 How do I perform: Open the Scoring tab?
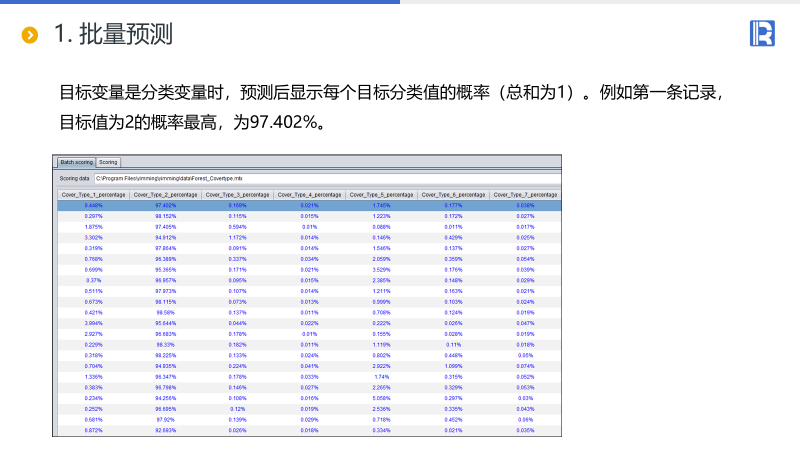coord(108,162)
